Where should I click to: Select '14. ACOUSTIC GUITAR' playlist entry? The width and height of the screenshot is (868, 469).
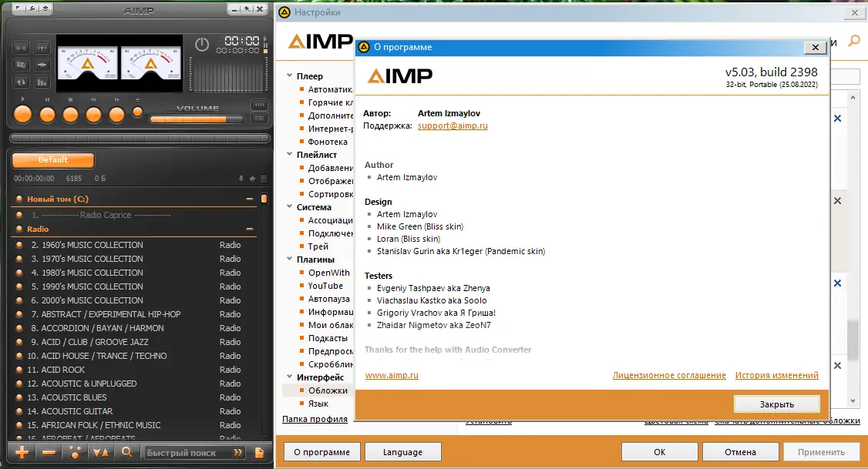coord(135,411)
